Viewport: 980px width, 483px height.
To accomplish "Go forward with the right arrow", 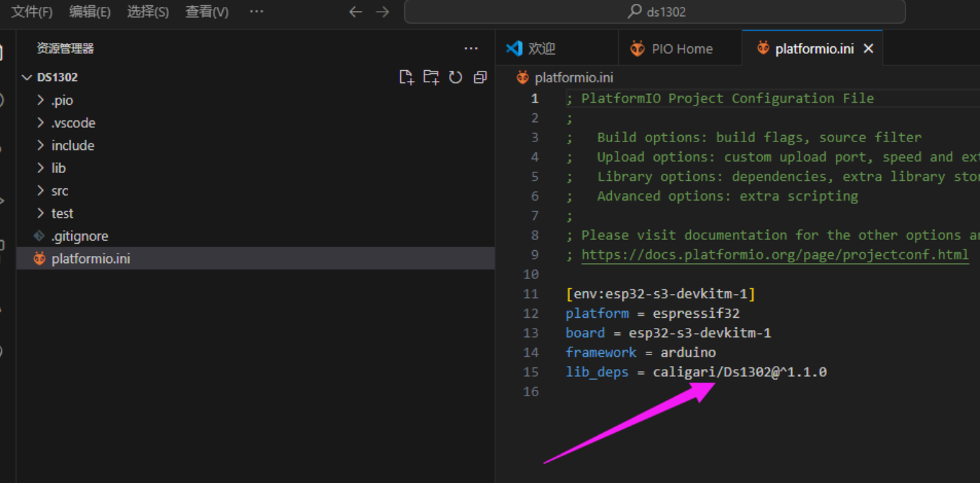I will 382,12.
